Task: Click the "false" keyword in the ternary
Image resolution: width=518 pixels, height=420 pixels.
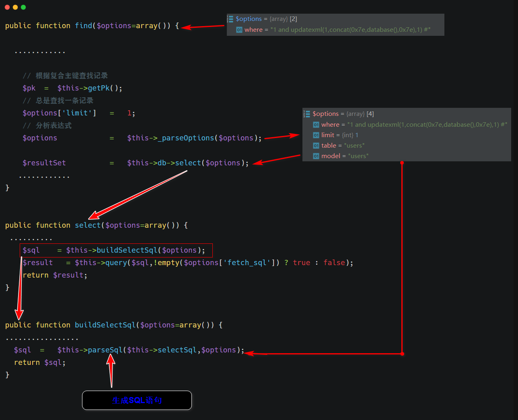Action: click(x=334, y=263)
